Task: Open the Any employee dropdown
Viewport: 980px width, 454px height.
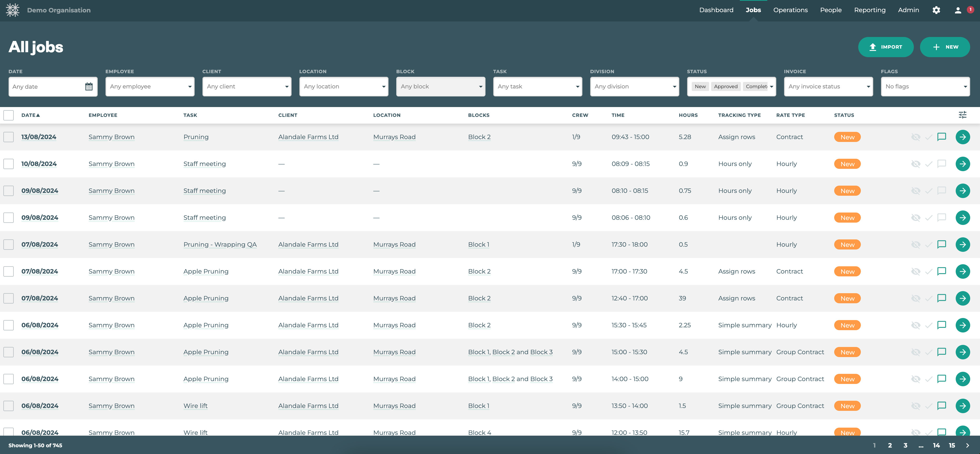Action: (149, 86)
